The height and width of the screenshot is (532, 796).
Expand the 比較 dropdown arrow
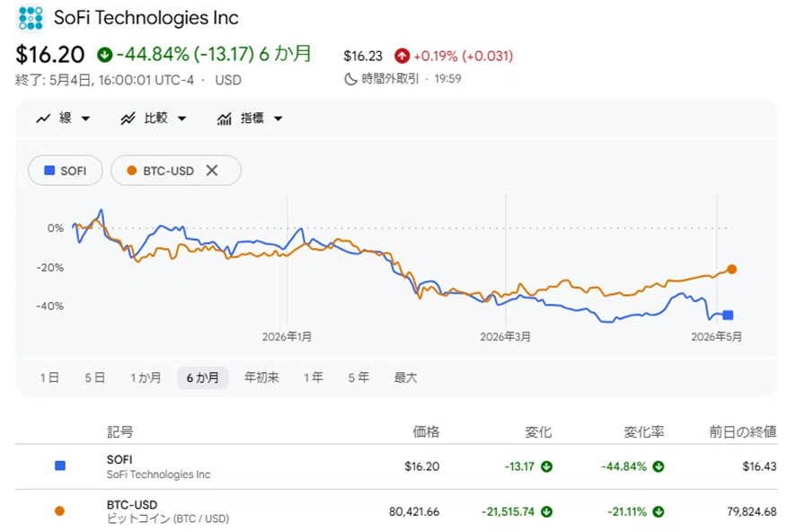click(181, 119)
